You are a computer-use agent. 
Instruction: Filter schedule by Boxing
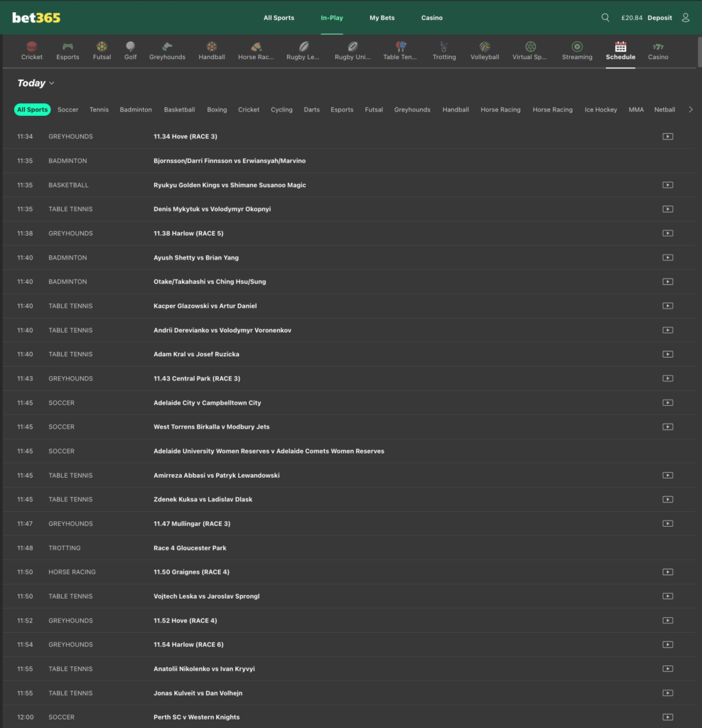[217, 109]
